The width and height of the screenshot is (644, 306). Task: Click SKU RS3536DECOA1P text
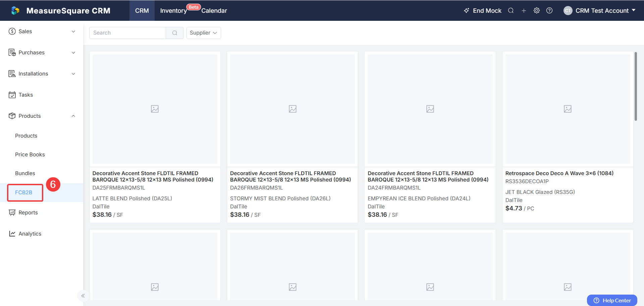point(527,181)
